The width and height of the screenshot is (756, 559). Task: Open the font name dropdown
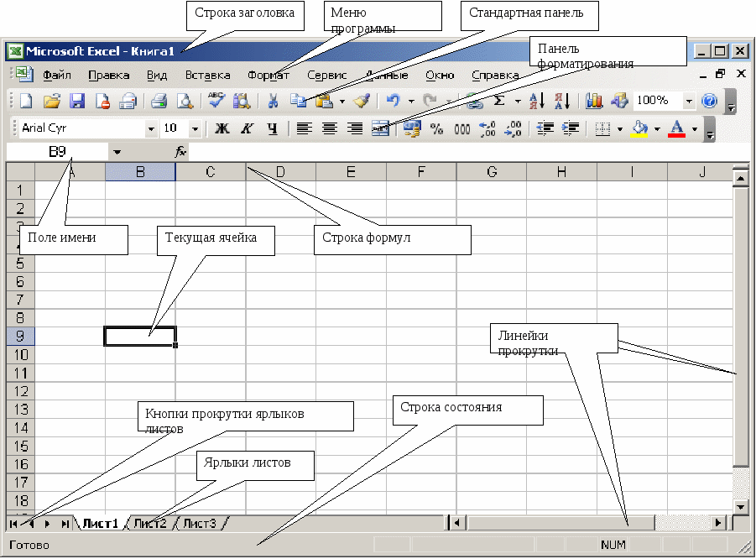pos(151,128)
